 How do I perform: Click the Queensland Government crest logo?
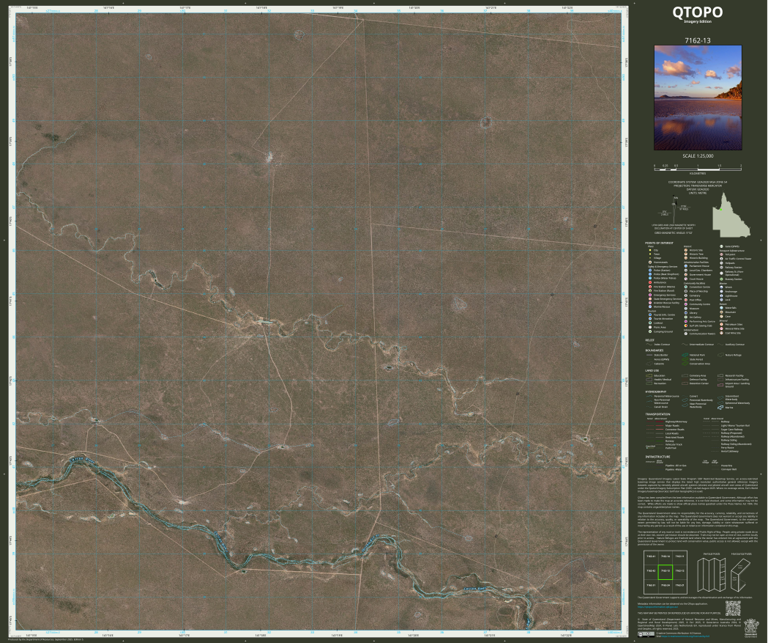(751, 628)
